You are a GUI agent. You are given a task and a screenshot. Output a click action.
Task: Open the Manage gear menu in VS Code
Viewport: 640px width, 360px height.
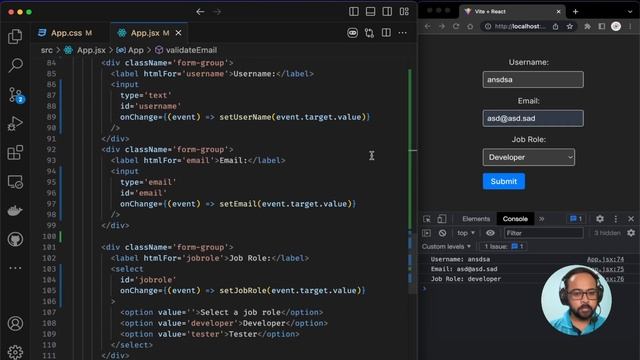pyautogui.click(x=15, y=352)
